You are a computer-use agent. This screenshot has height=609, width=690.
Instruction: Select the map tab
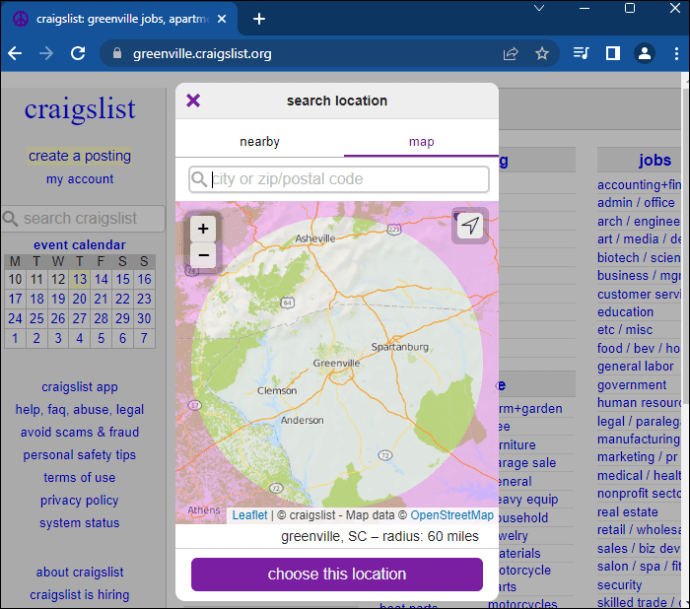tap(421, 142)
